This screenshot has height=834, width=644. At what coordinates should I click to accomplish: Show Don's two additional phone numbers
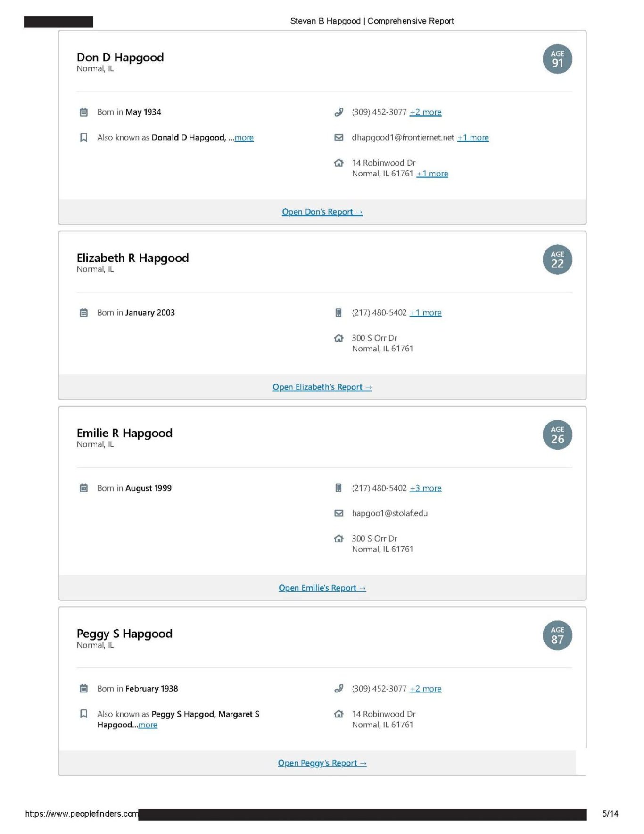425,112
